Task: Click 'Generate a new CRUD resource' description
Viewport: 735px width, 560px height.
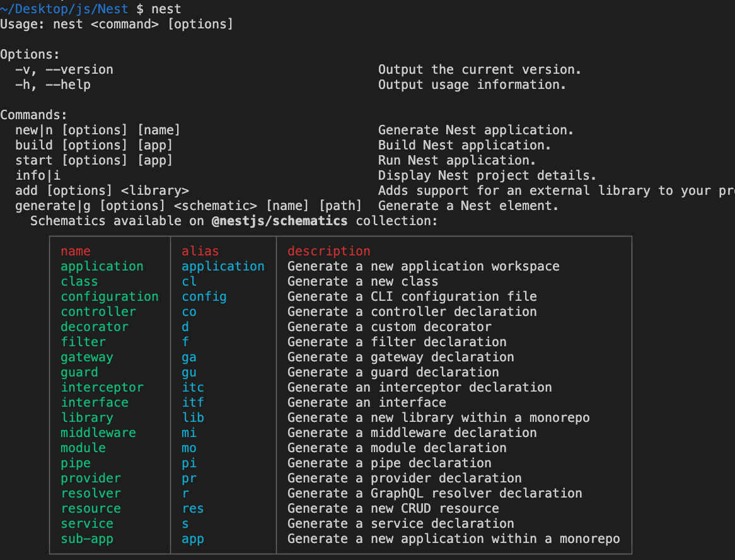Action: point(393,508)
